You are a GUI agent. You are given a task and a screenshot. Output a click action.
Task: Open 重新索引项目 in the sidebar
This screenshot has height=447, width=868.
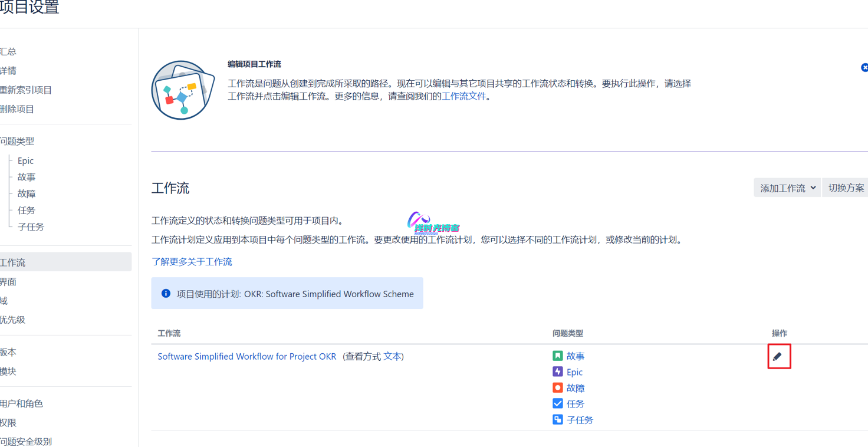26,90
